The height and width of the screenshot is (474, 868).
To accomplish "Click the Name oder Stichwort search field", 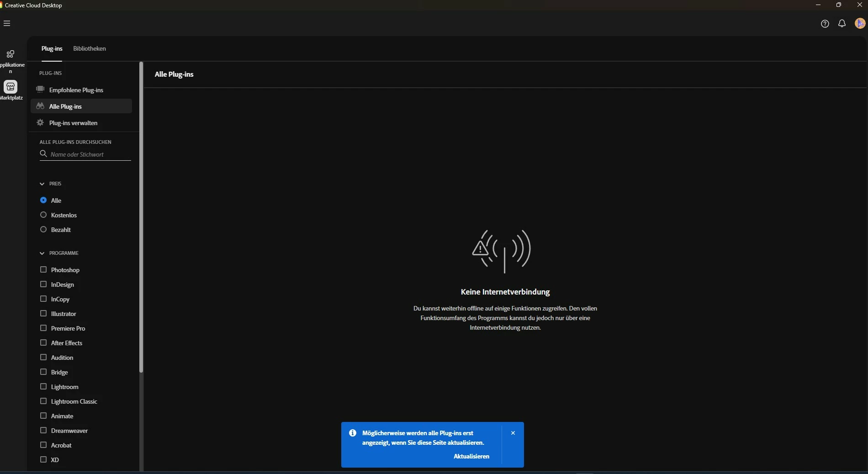I will click(85, 154).
